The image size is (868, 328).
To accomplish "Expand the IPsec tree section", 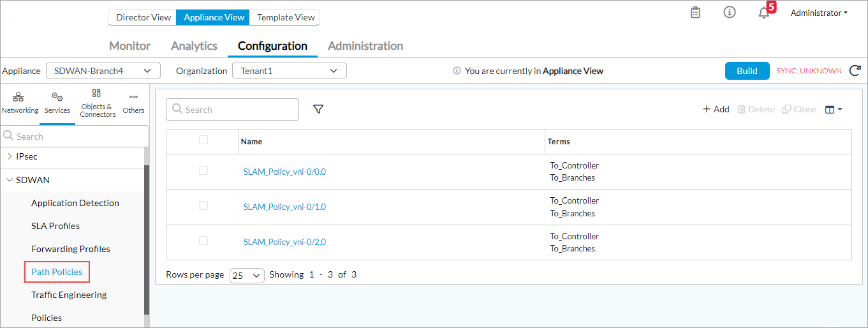I will point(10,156).
